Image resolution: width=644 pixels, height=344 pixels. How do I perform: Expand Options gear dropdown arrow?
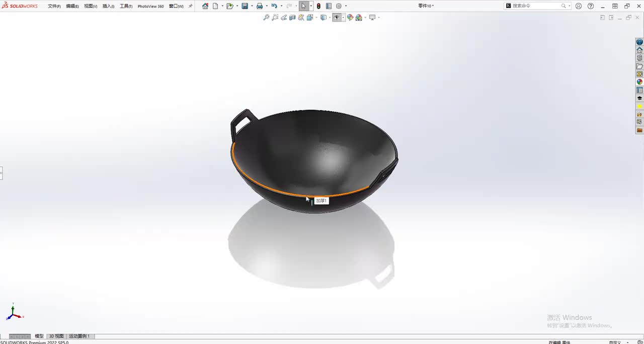[346, 6]
